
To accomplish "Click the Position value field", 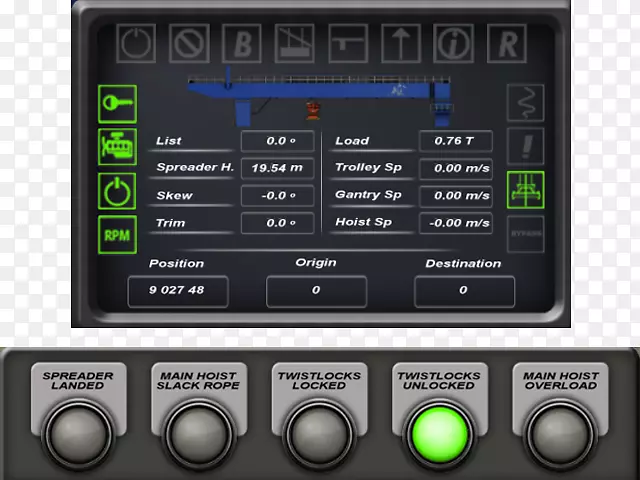I will pos(177,291).
